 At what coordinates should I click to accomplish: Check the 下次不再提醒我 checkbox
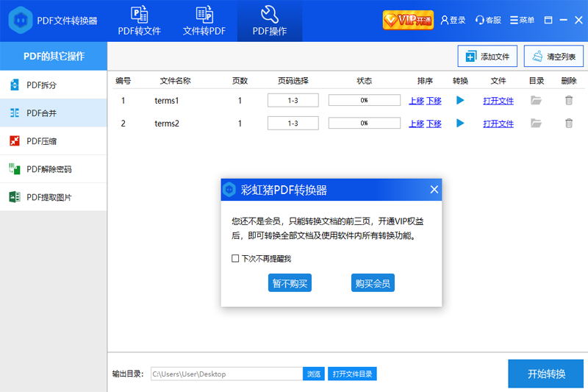point(235,259)
